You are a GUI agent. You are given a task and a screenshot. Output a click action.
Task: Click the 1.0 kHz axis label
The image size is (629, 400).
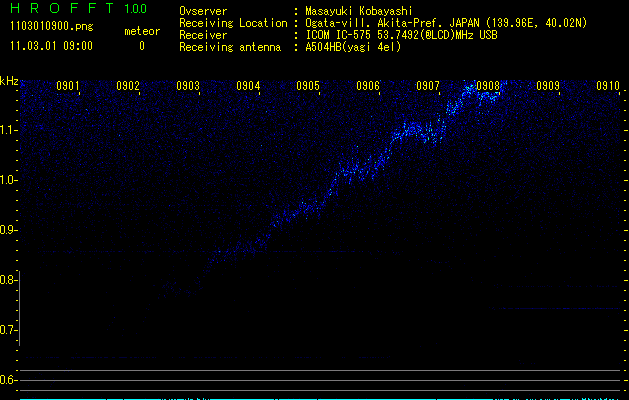[x=8, y=180]
